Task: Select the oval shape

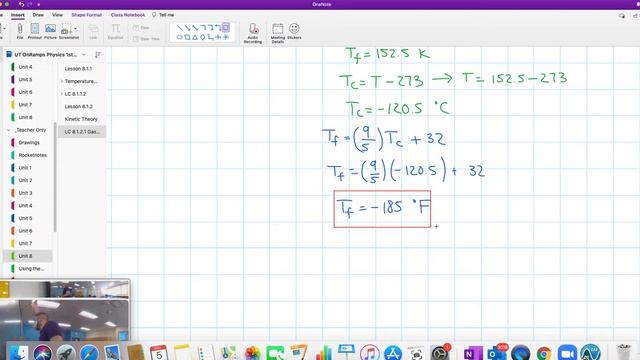Action: [x=180, y=37]
